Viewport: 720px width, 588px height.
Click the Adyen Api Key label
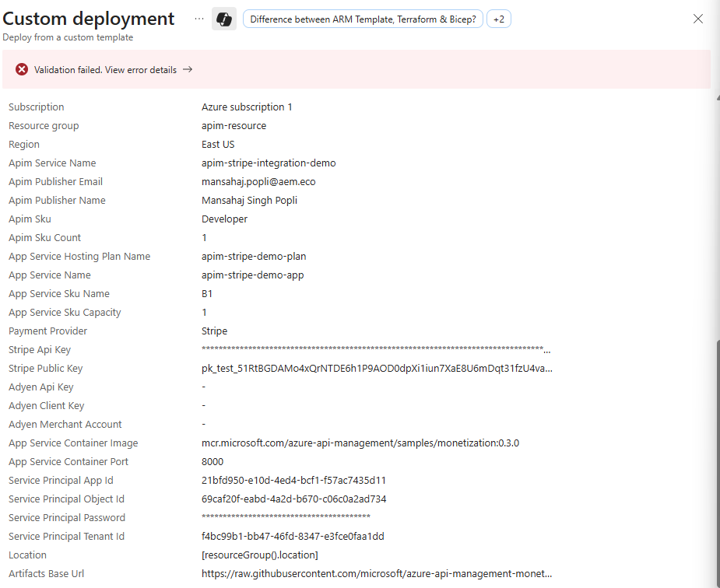tap(41, 387)
